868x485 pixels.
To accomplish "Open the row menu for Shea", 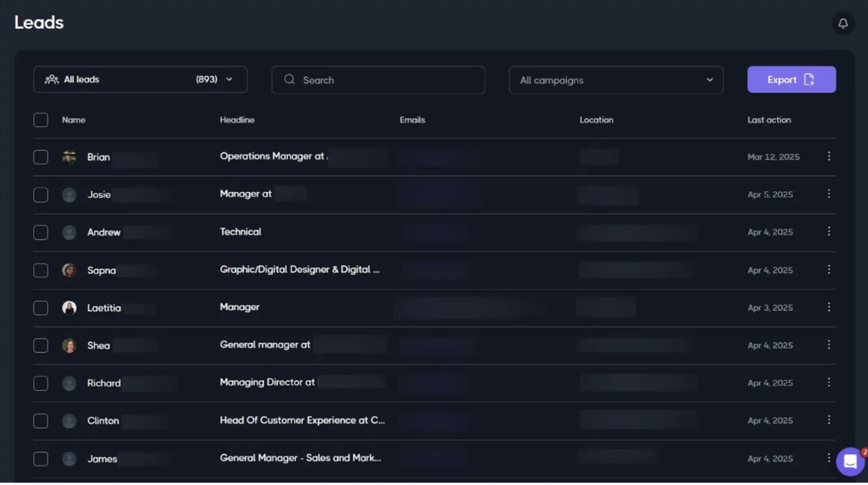I will [x=829, y=345].
